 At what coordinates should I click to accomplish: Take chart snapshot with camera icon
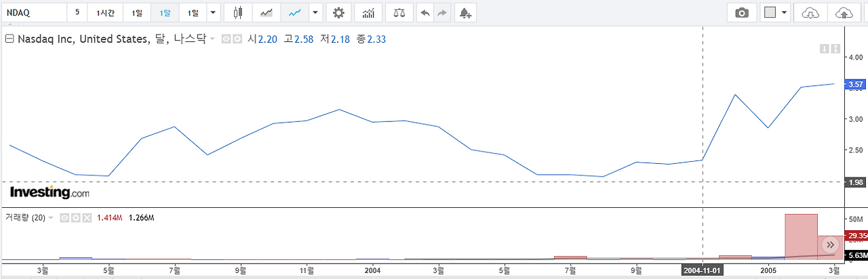coord(742,13)
